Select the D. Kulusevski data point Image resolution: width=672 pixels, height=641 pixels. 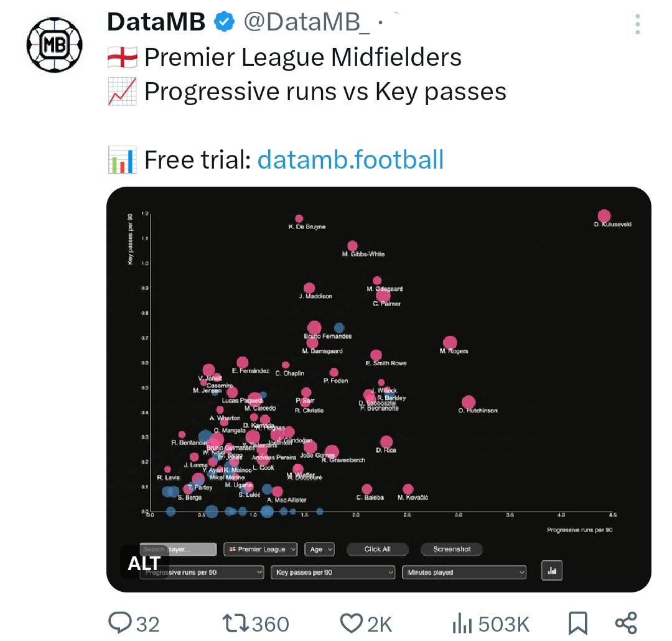[604, 216]
